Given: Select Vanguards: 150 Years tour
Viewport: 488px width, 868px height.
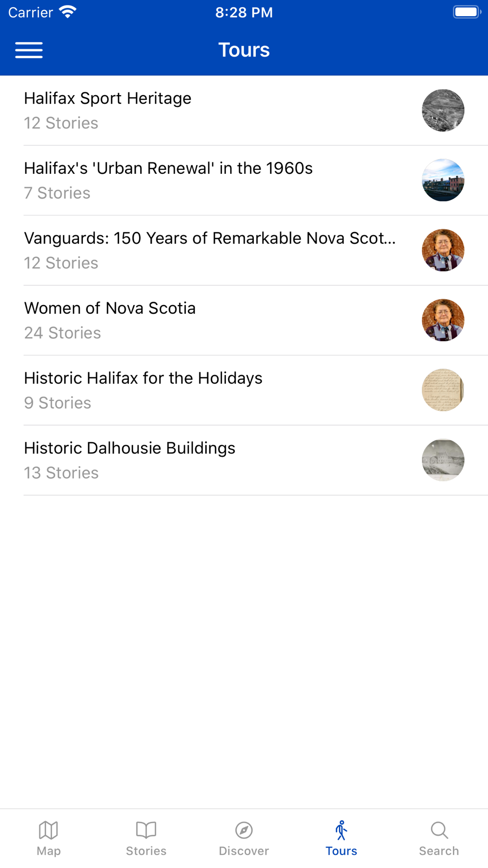Looking at the screenshot, I should [x=244, y=250].
